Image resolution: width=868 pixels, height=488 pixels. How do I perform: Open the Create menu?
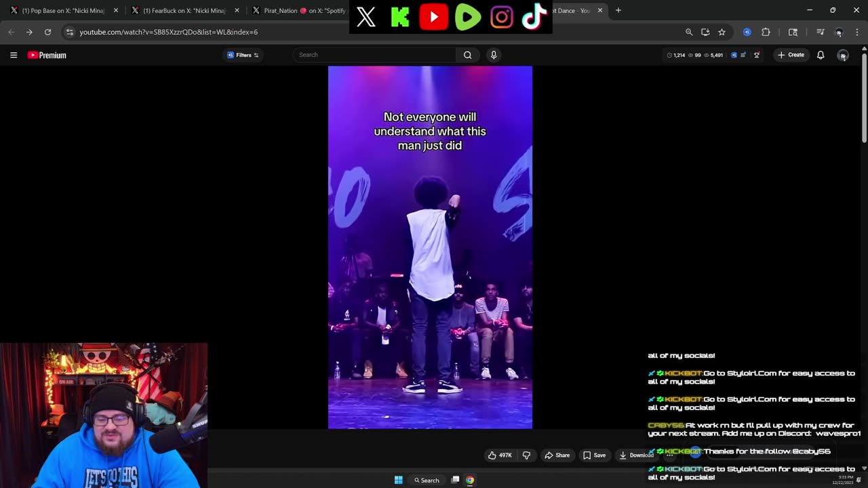pyautogui.click(x=791, y=55)
